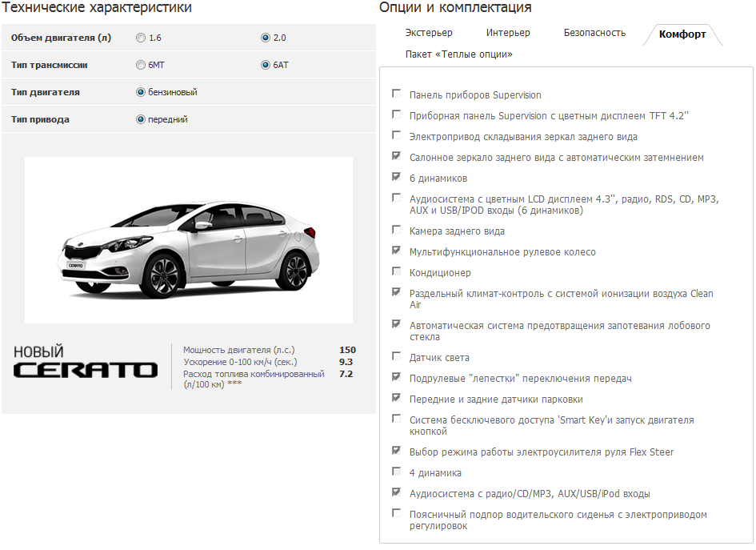Check the Панель приборов Supervision checkbox
Screen dimensions: 756x550
click(x=396, y=94)
